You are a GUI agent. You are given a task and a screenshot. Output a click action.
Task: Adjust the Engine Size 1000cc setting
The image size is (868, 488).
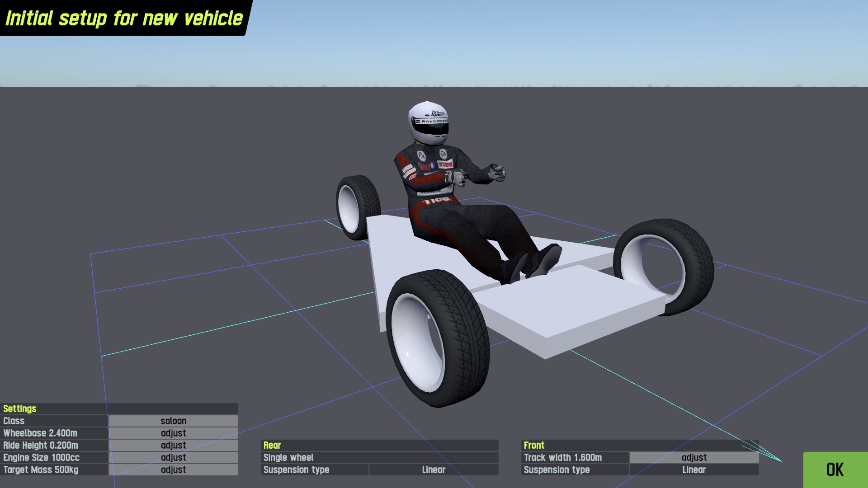173,457
